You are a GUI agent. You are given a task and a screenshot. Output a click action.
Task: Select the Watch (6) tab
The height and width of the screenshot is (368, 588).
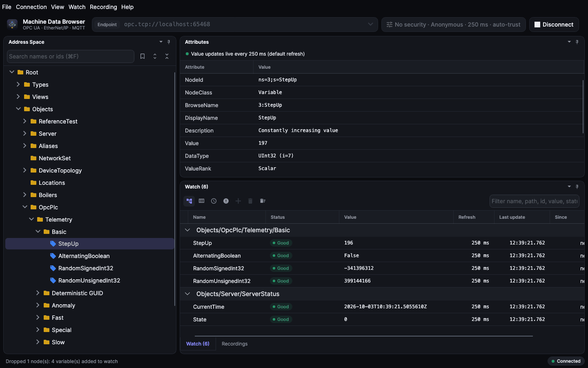[x=198, y=344]
